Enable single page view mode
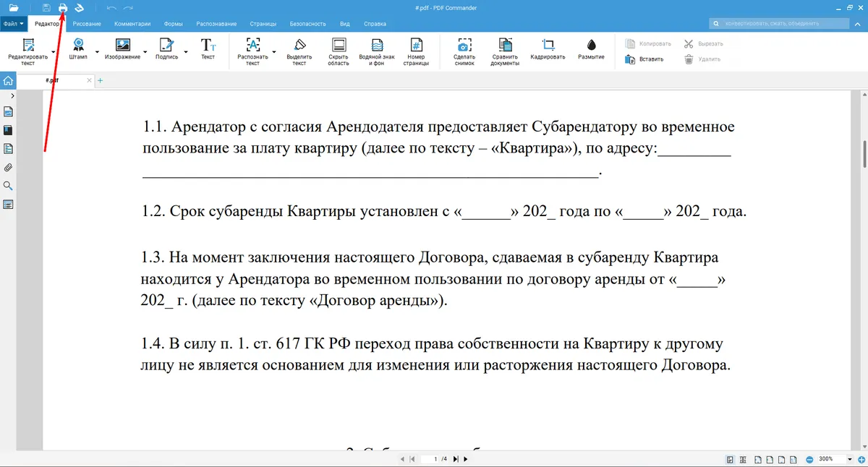This screenshot has width=868, height=467. pyautogui.click(x=730, y=459)
